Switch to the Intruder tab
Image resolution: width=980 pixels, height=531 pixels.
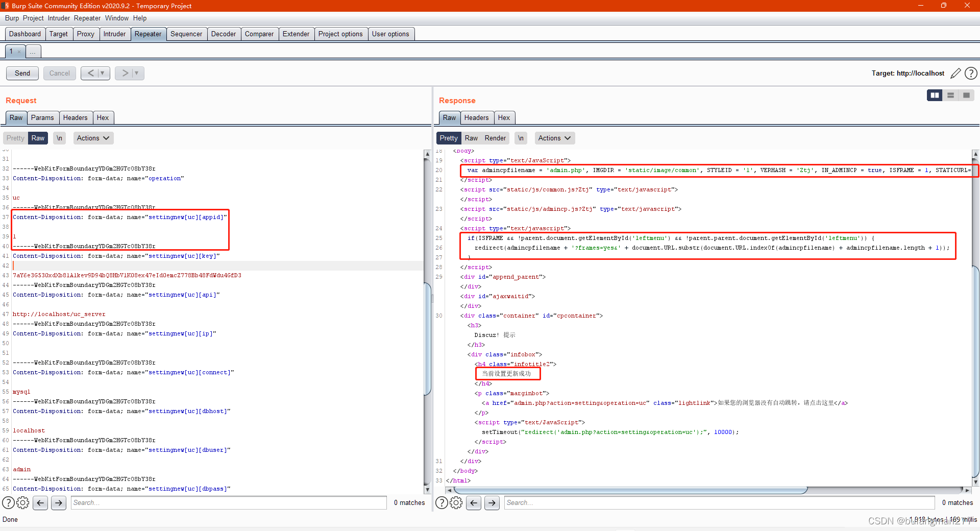(114, 34)
